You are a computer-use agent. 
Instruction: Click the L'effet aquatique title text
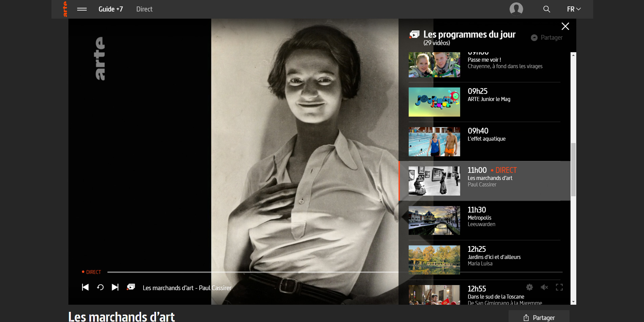click(x=487, y=139)
